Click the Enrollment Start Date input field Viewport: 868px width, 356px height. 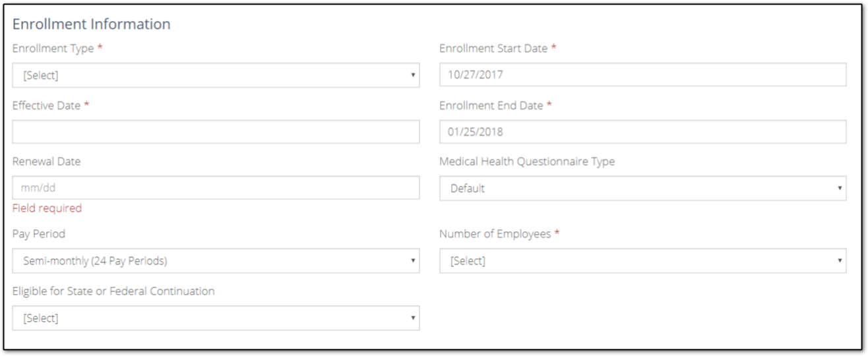pos(642,74)
